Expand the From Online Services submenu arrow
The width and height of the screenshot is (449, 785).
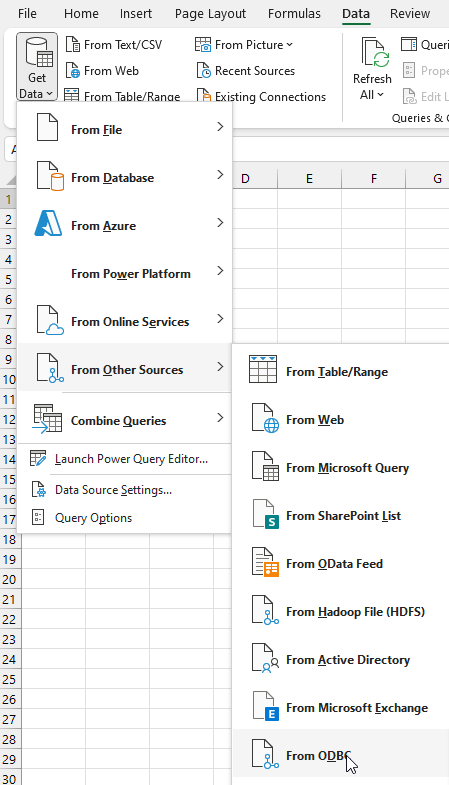click(x=220, y=318)
